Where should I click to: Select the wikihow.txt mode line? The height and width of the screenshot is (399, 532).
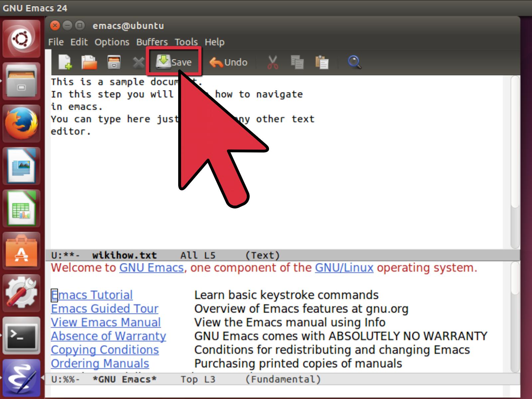click(124, 255)
